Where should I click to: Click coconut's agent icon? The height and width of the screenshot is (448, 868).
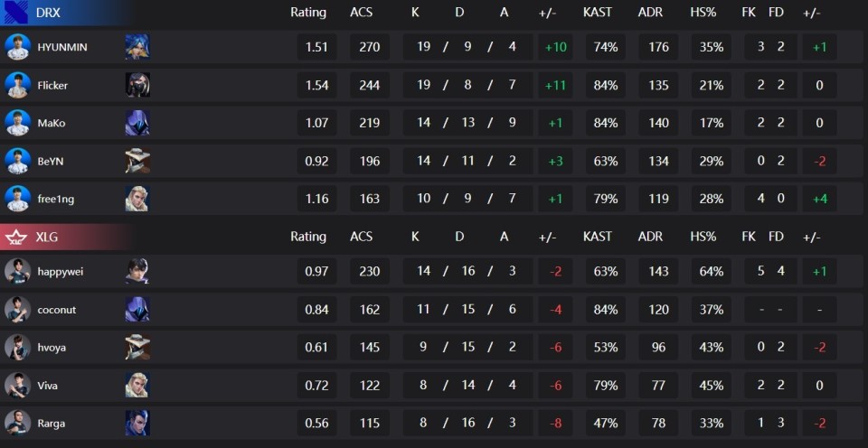(137, 310)
